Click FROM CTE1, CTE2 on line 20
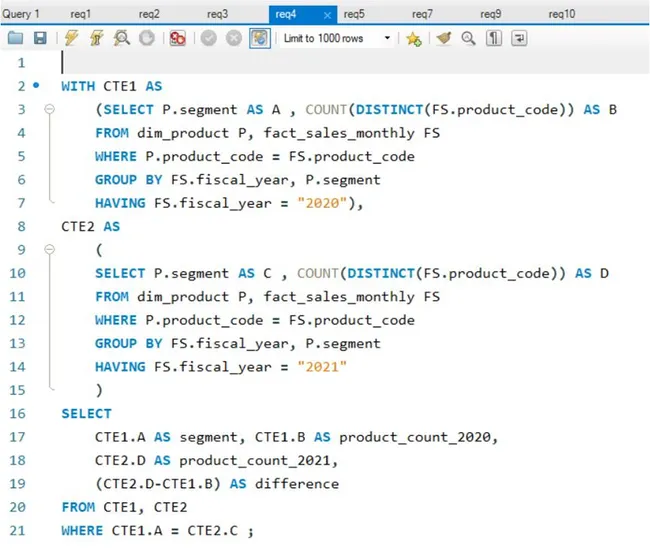Image resolution: width=650 pixels, height=552 pixels. click(x=124, y=507)
